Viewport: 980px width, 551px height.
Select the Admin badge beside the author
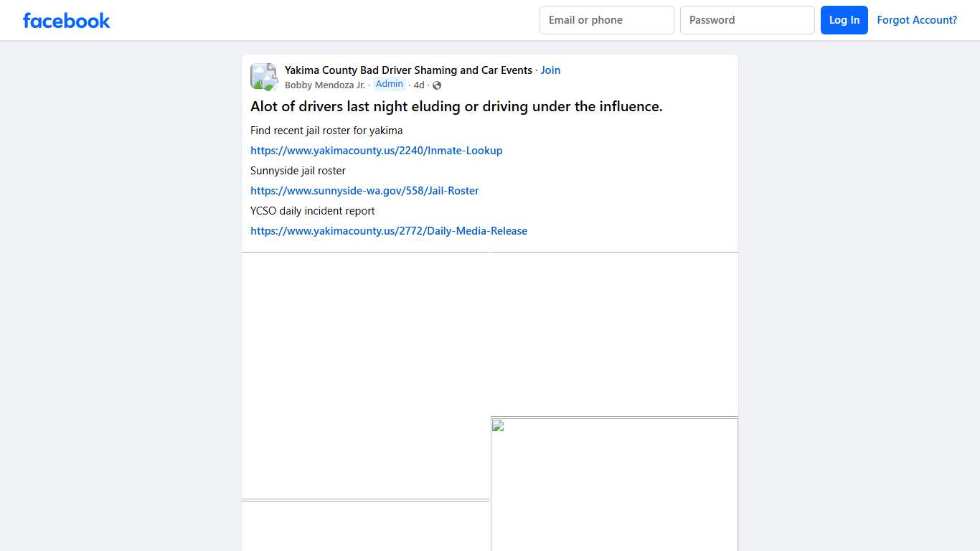pyautogui.click(x=390, y=84)
